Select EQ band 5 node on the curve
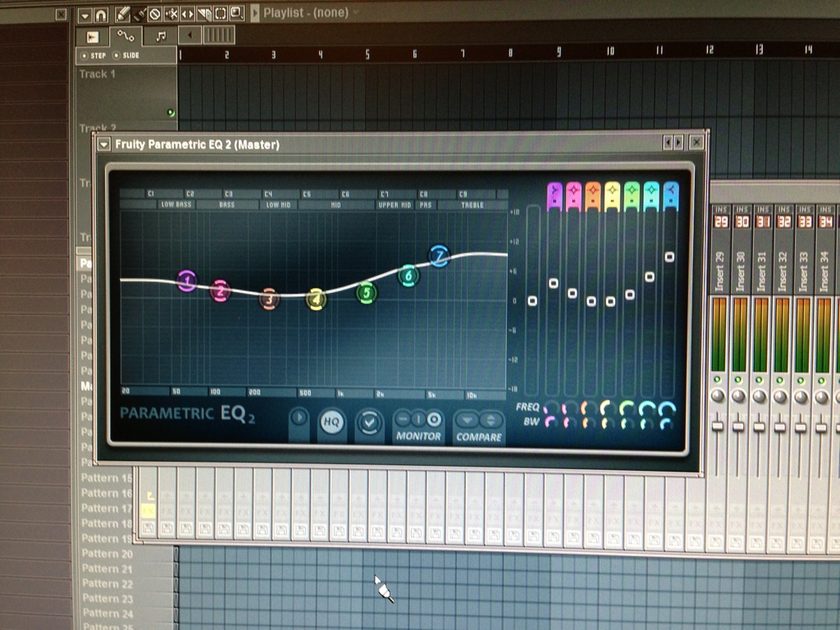 367,293
